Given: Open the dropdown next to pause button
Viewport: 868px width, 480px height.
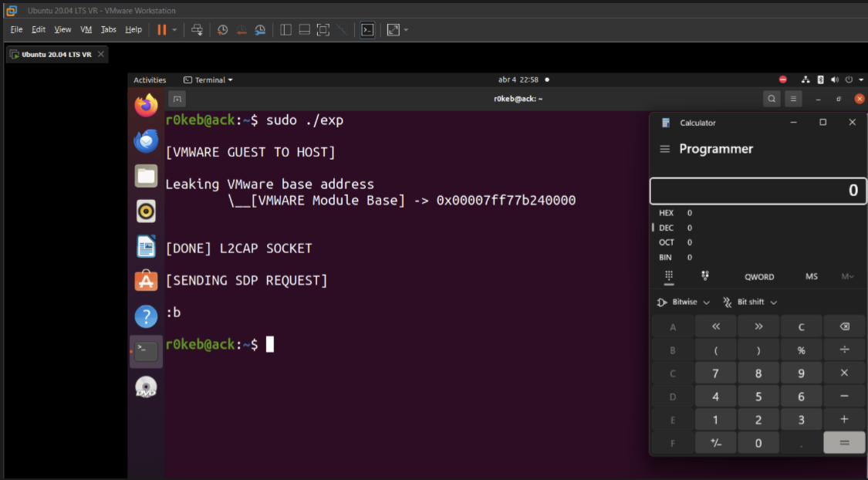Looking at the screenshot, I should (x=174, y=30).
